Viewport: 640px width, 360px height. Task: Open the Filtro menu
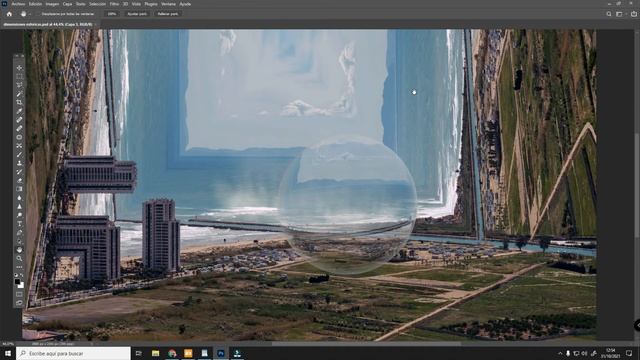[114, 4]
